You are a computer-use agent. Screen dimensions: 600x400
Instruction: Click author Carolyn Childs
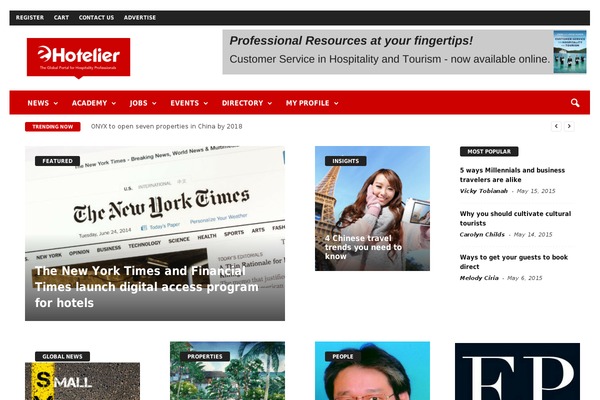[482, 235]
